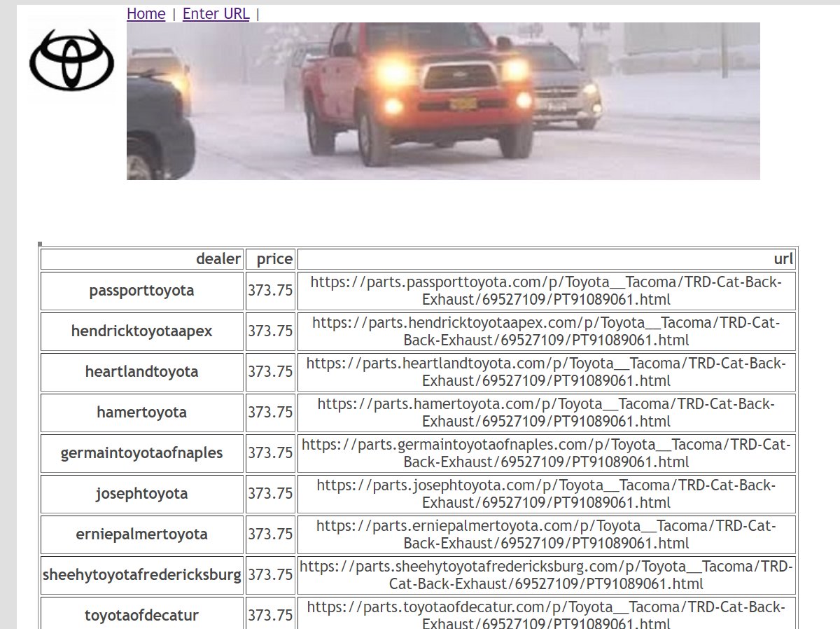This screenshot has width=840, height=629.
Task: Click the 373.75 price for heartlandtoyota
Action: (x=270, y=372)
